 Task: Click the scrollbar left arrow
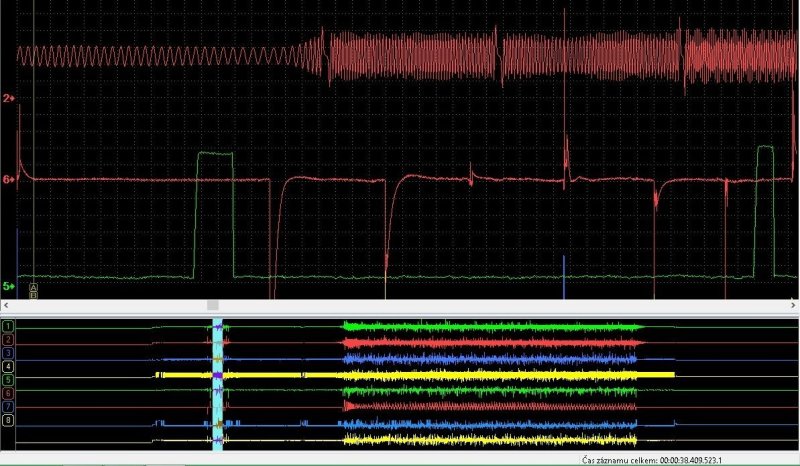[x=6, y=305]
